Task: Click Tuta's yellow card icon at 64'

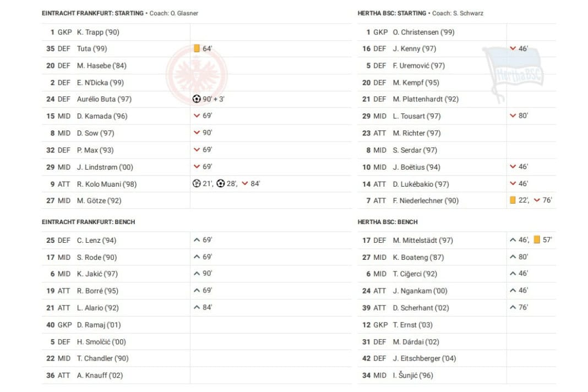Action: 197,48
